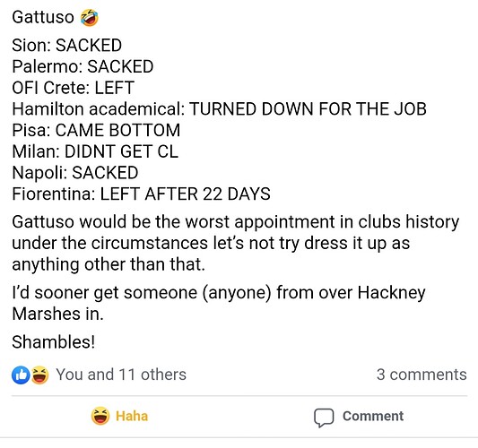
Task: Click the 'Napoli: SACKED' line
Action: (75, 173)
